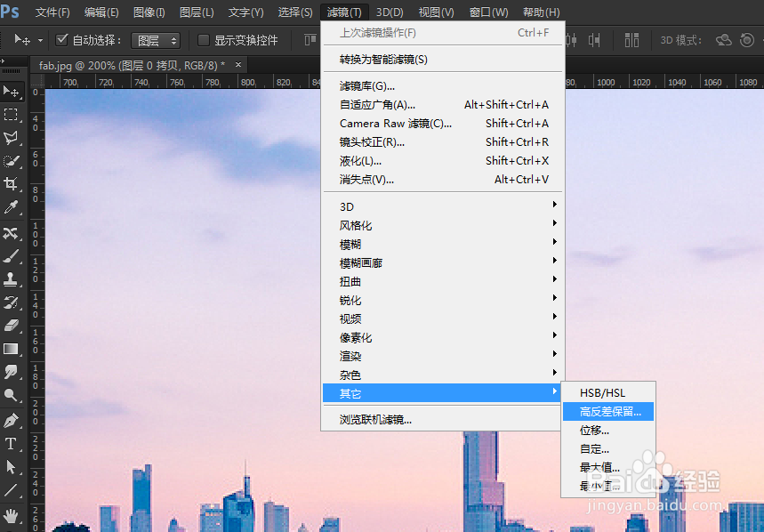Open the 图像(I) menu
Viewport: 764px width, 532px height.
(149, 12)
